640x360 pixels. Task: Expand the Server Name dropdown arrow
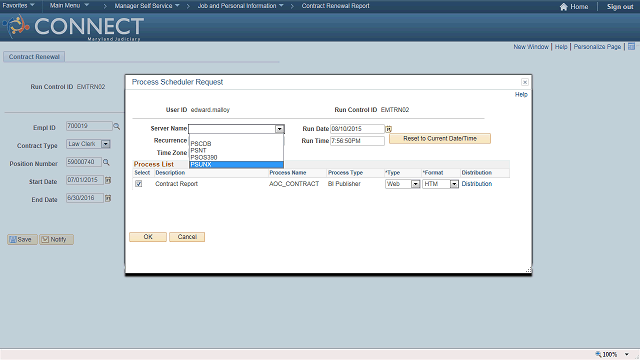point(279,129)
